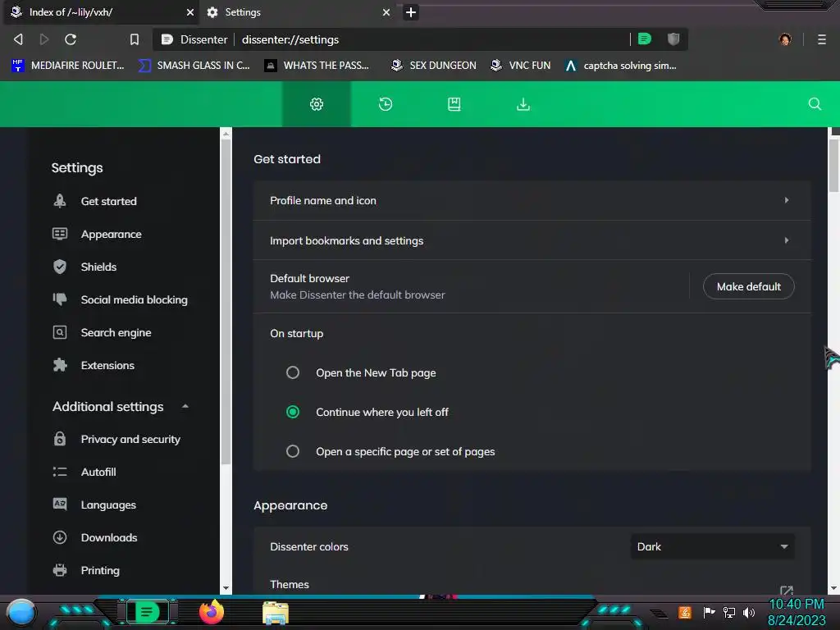Open WHATS THE PASS... bookmark

(x=317, y=66)
